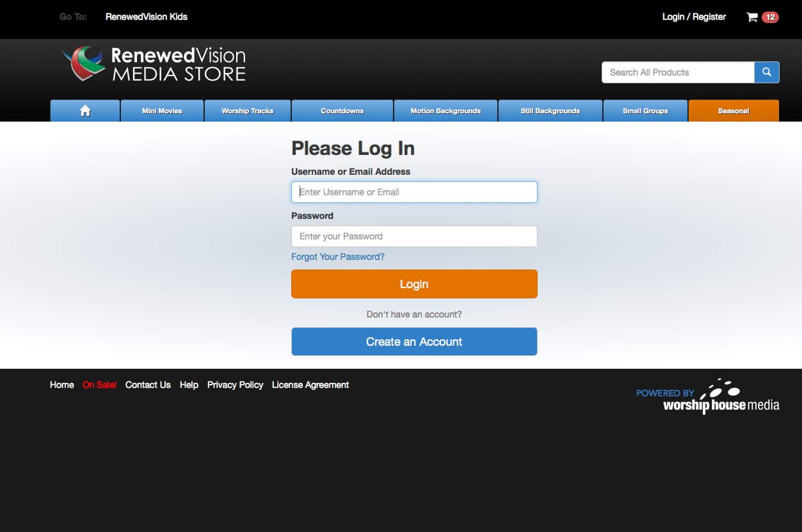
Task: Go to the RenewedVision Kids link
Action: [147, 17]
